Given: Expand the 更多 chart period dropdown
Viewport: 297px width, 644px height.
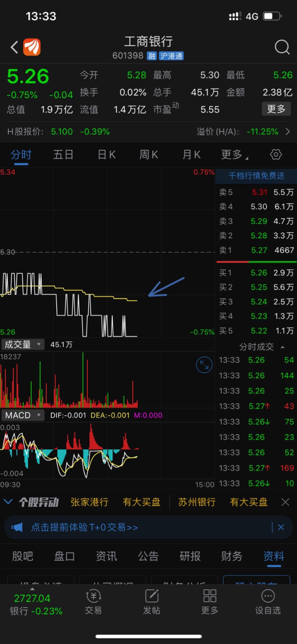Looking at the screenshot, I should point(234,155).
